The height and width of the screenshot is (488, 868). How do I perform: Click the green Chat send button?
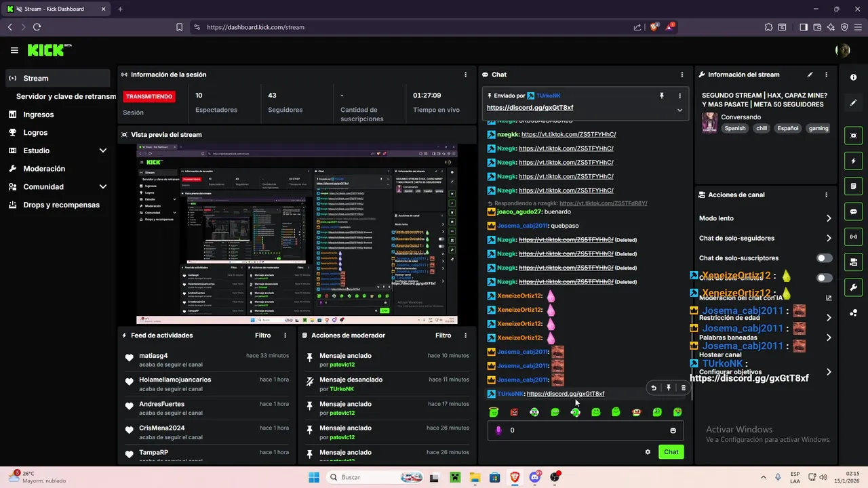(x=671, y=452)
